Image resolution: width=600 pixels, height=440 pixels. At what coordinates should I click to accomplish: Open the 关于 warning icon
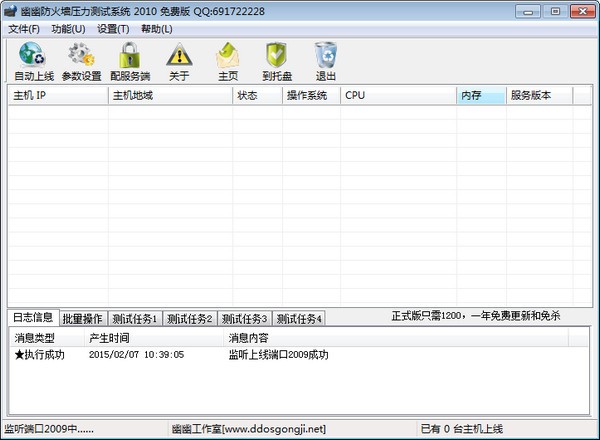(179, 55)
